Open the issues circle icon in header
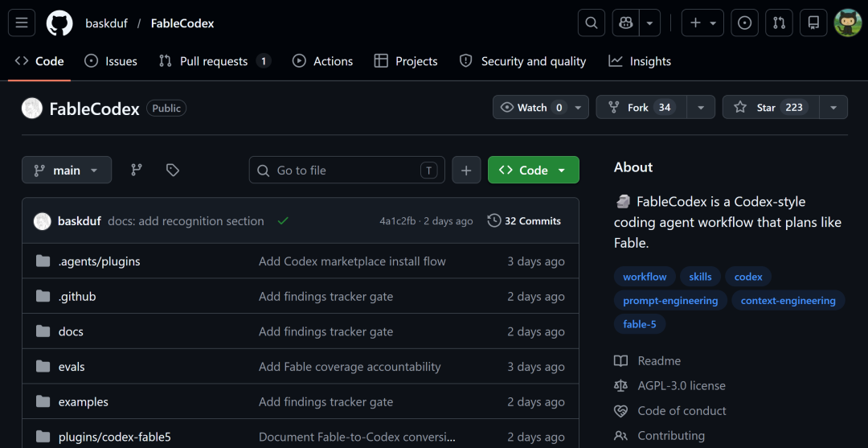868x448 pixels. click(744, 23)
